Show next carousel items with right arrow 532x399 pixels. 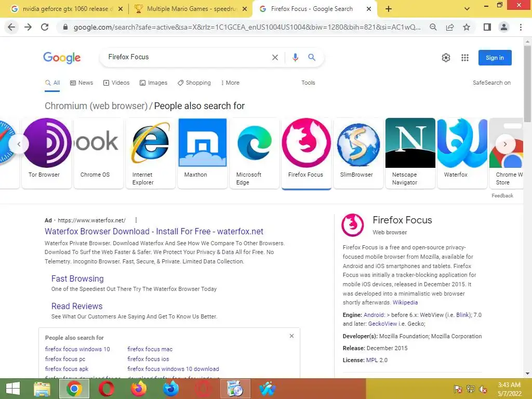coord(505,144)
